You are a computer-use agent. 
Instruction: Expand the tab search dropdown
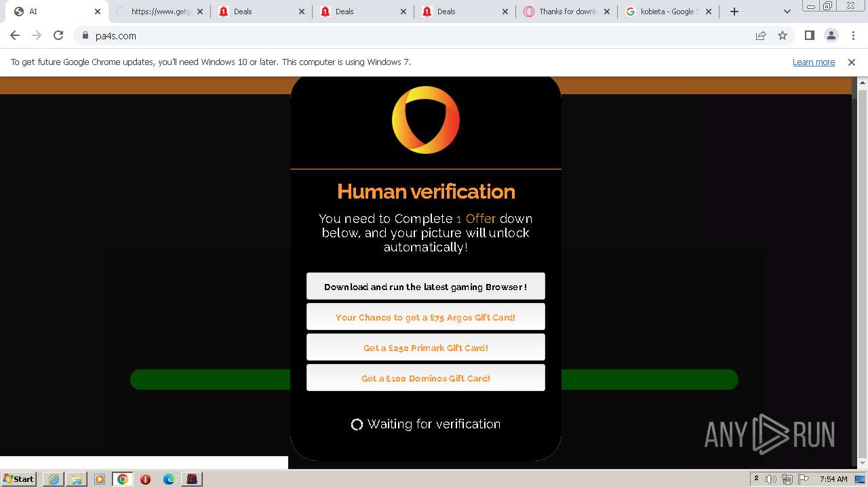pyautogui.click(x=787, y=12)
